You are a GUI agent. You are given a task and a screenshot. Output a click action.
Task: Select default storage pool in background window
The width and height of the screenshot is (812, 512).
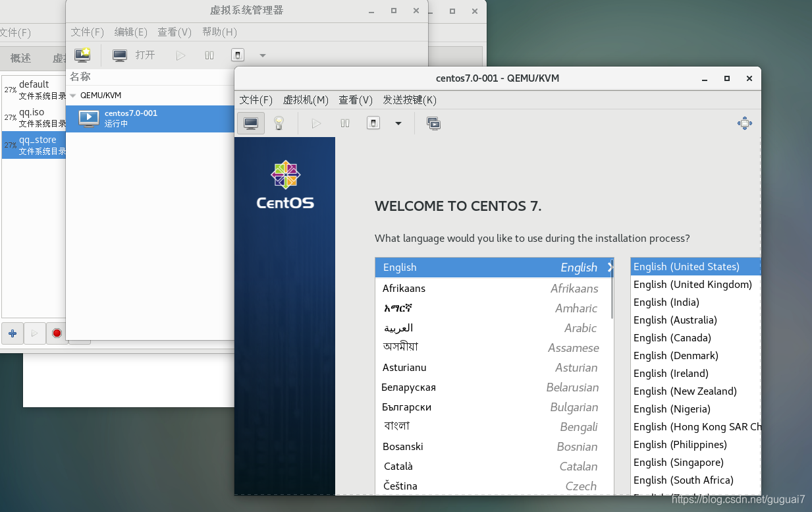(x=34, y=90)
